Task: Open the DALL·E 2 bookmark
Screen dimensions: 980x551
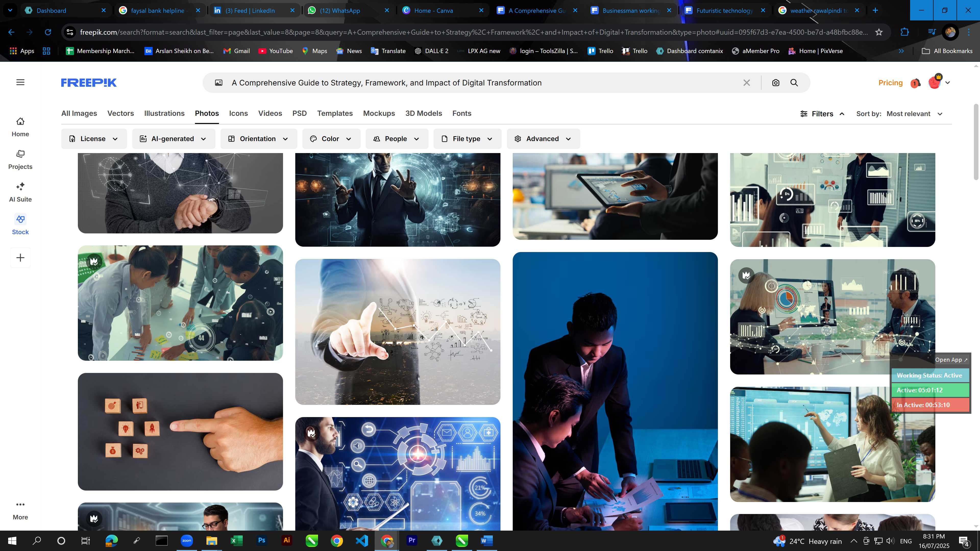Action: tap(431, 51)
